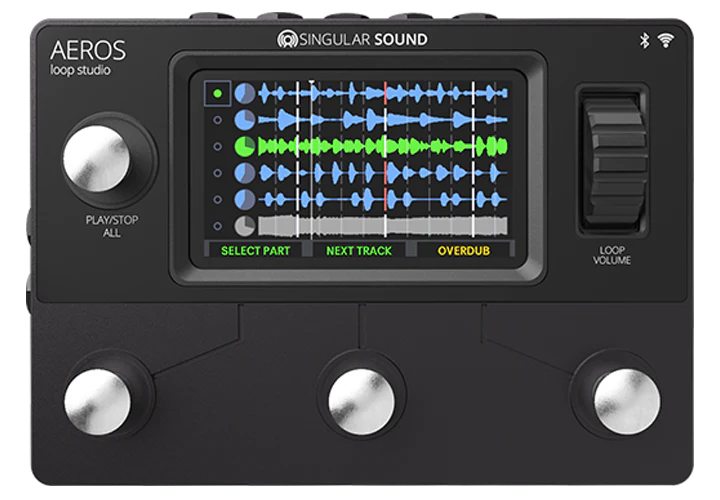The height and width of the screenshot is (500, 720).
Task: Click the first track's blue pie level icon
Action: tap(245, 94)
